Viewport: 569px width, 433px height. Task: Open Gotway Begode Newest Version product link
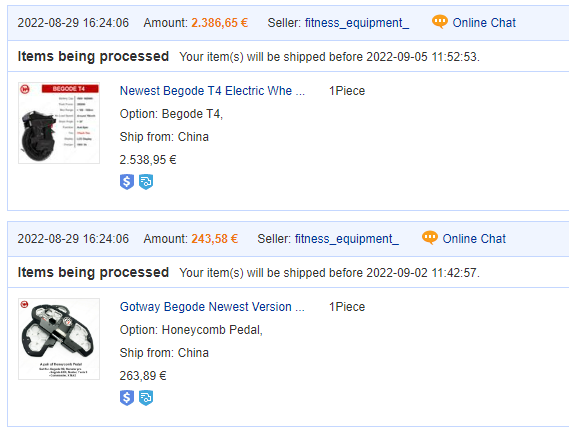coord(212,307)
